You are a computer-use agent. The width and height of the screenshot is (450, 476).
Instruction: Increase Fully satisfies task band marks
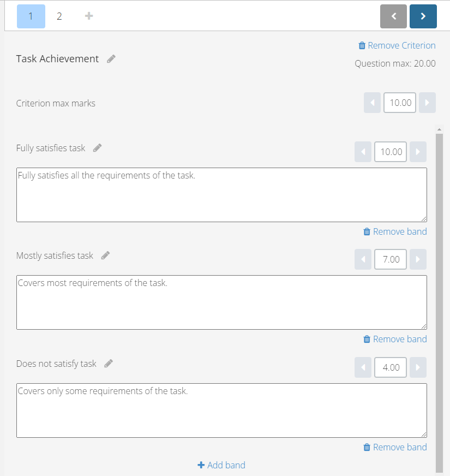(x=418, y=152)
